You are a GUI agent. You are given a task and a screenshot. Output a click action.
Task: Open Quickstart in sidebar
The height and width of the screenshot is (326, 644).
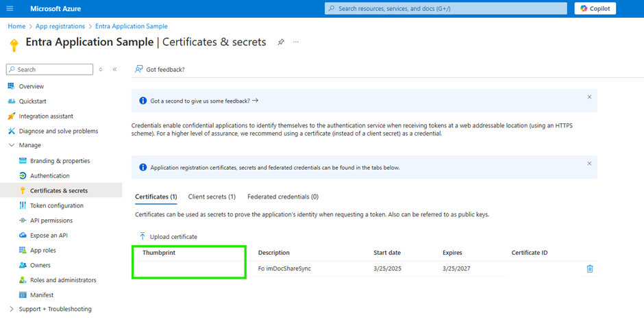(x=32, y=101)
